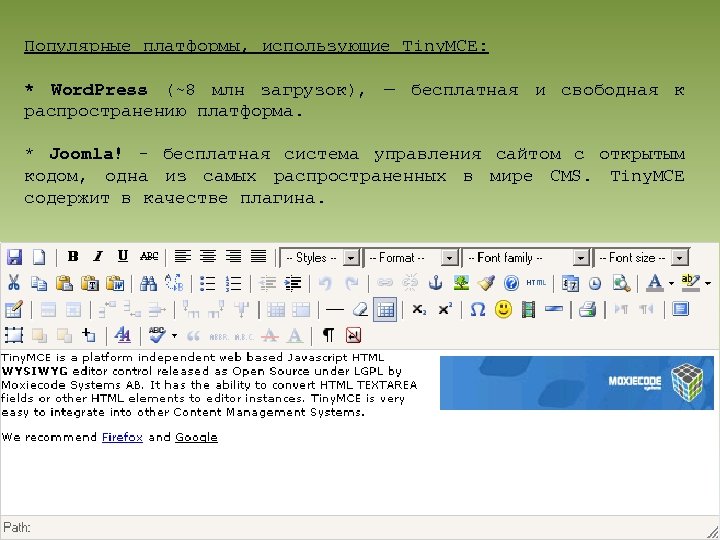Toggle visual control characters pilcrow
The image size is (720, 540).
[328, 335]
